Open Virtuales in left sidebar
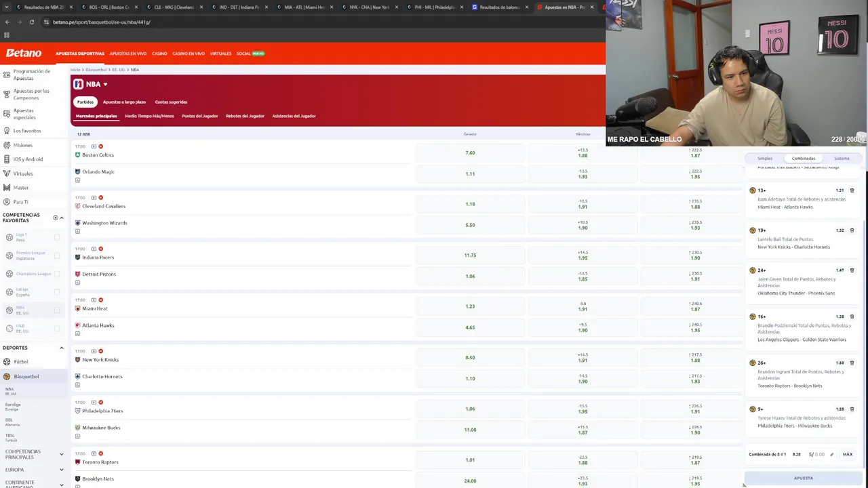The image size is (868, 488). pos(22,174)
